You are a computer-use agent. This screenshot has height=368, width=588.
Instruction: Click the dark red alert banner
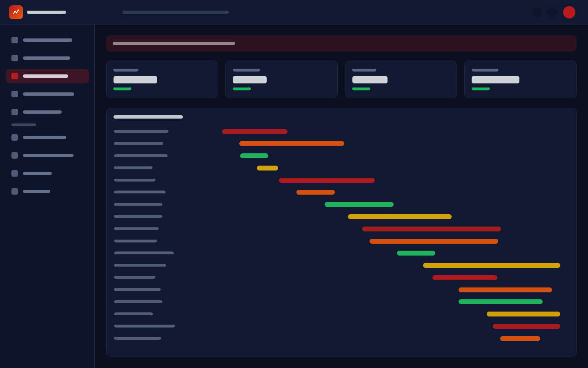341,43
